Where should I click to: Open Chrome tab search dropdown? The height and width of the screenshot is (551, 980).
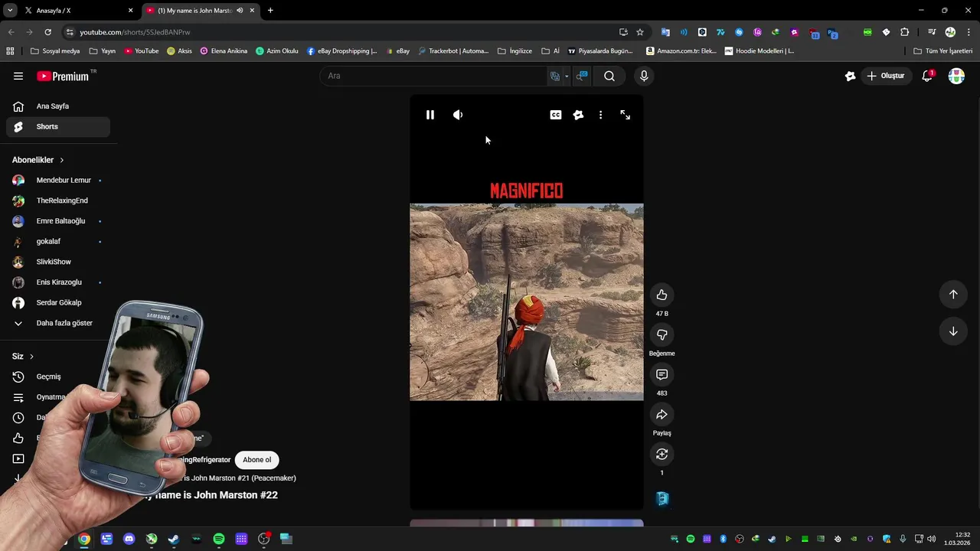(10, 11)
